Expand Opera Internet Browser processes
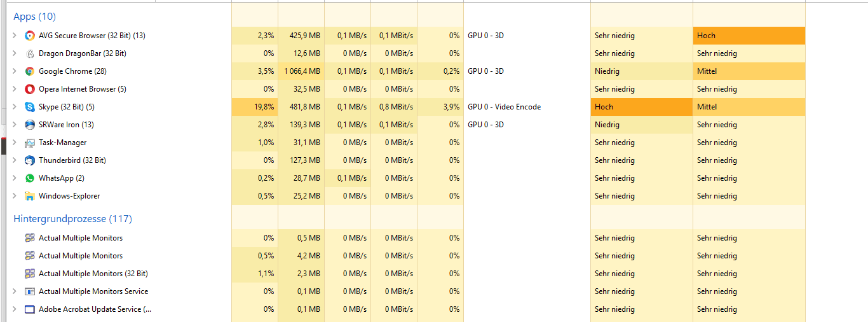The image size is (868, 322). pos(15,89)
